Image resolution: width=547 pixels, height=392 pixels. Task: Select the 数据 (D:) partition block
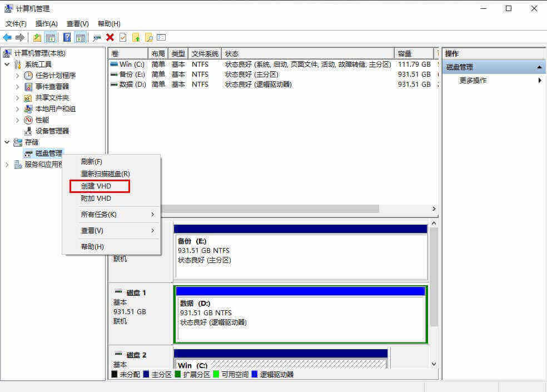pos(300,314)
